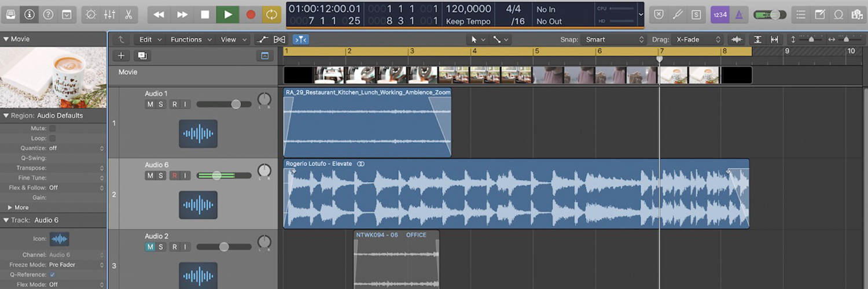Disable Q-Reference checkbox for Audio 6
868x289 pixels.
(x=52, y=275)
